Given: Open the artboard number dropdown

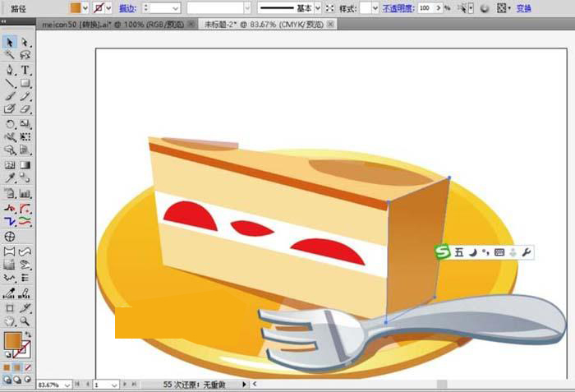Looking at the screenshot, I should click(x=114, y=385).
